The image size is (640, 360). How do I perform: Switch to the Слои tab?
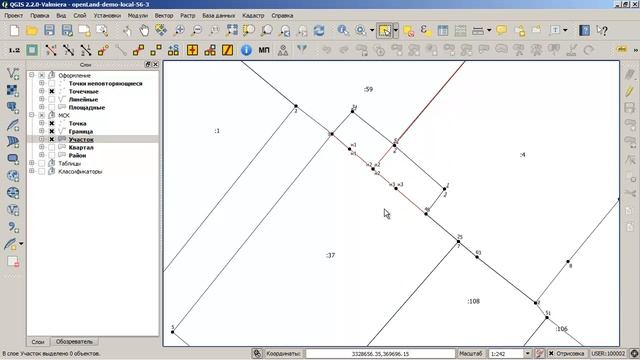(38, 342)
